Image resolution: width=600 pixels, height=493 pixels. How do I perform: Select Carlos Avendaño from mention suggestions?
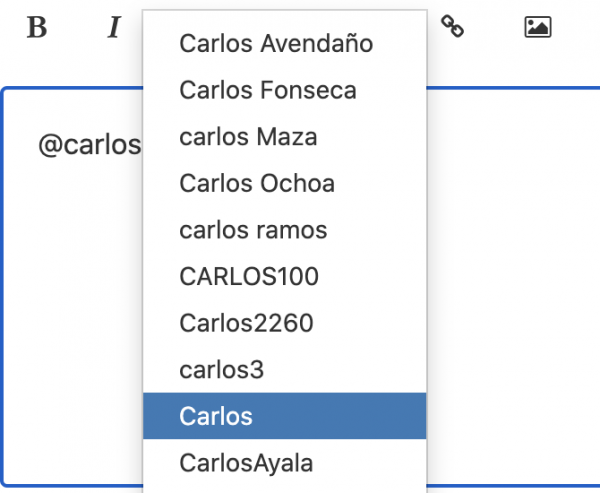pyautogui.click(x=284, y=43)
